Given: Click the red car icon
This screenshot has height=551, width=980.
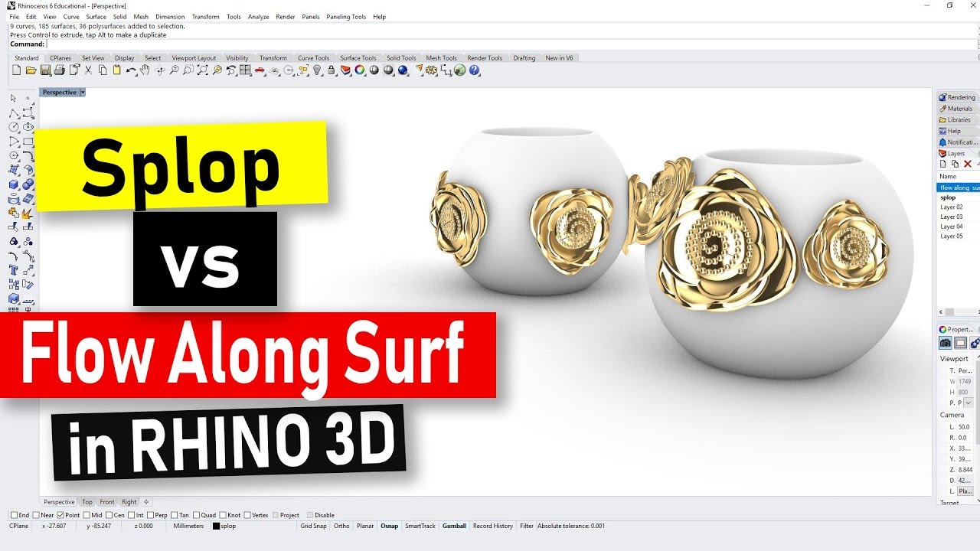Looking at the screenshot, I should [x=260, y=70].
